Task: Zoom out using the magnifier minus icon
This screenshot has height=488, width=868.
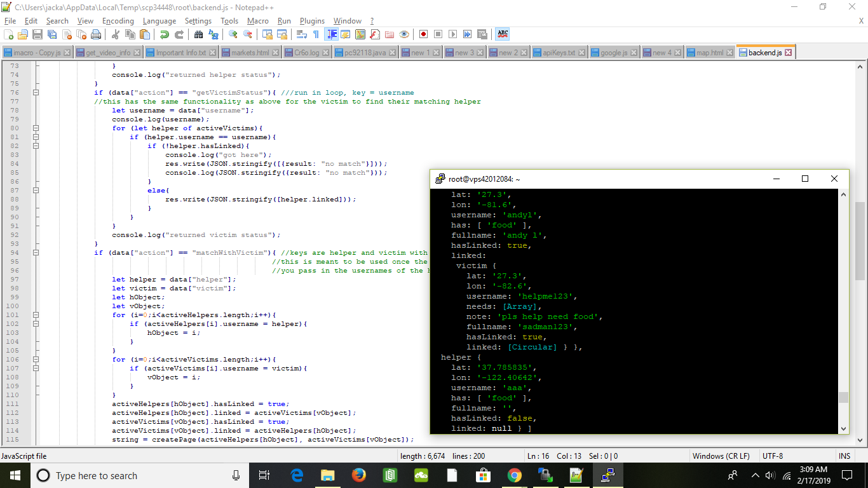Action: pos(248,34)
